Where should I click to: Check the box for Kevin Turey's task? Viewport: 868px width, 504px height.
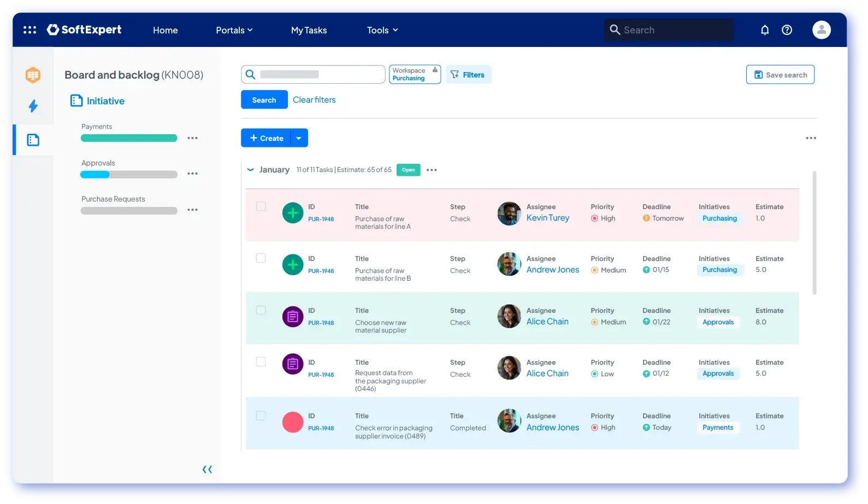[x=261, y=206]
